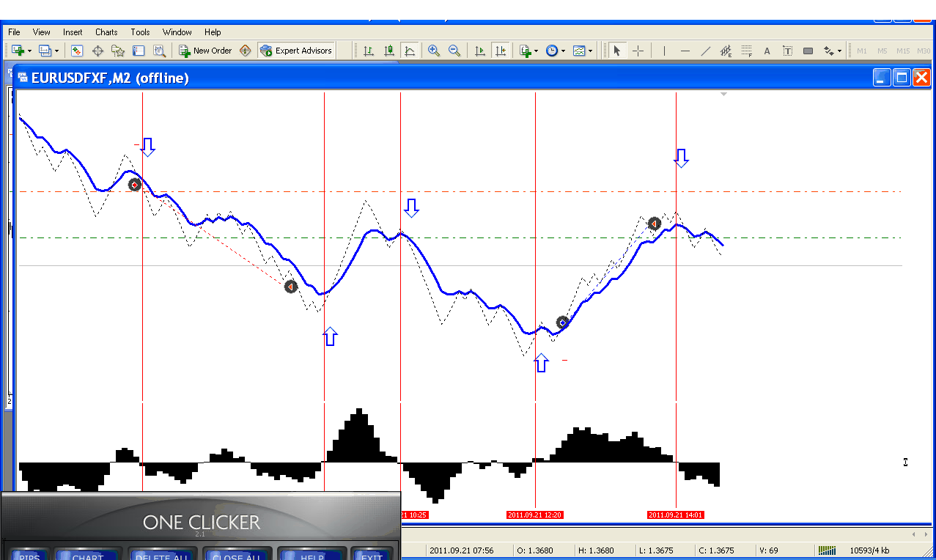Image resolution: width=936 pixels, height=560 pixels.
Task: Select the Crosshair tool
Action: click(x=638, y=51)
